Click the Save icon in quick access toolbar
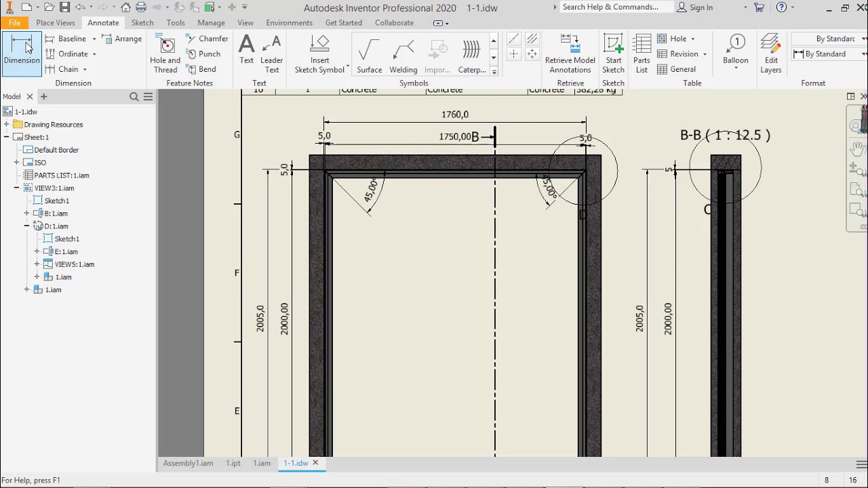Screen dimensions: 868x488 pos(64,7)
